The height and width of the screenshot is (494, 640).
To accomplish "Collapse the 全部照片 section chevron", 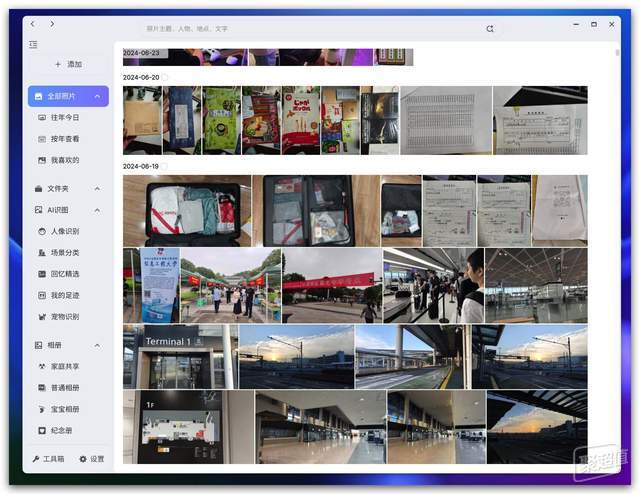I will 98,96.
